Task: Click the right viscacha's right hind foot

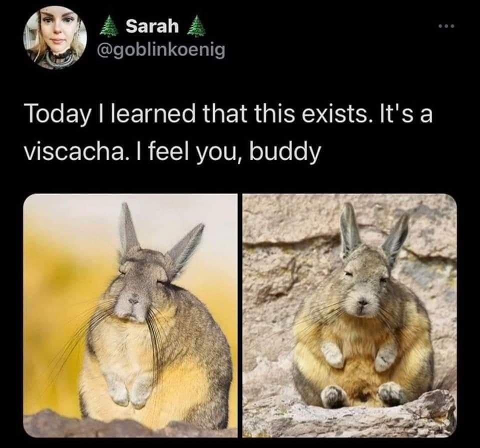Action: pyautogui.click(x=390, y=394)
